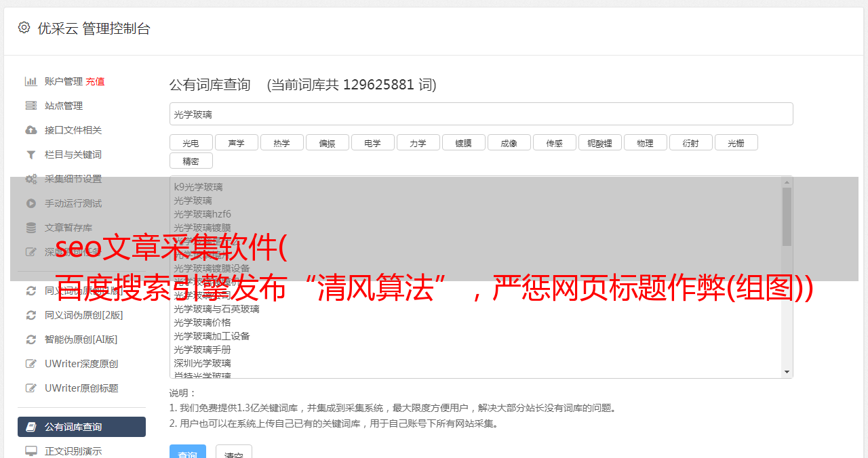This screenshot has width=868, height=458.
Task: Open 账户管理 via its bar chart icon
Action: click(x=31, y=81)
